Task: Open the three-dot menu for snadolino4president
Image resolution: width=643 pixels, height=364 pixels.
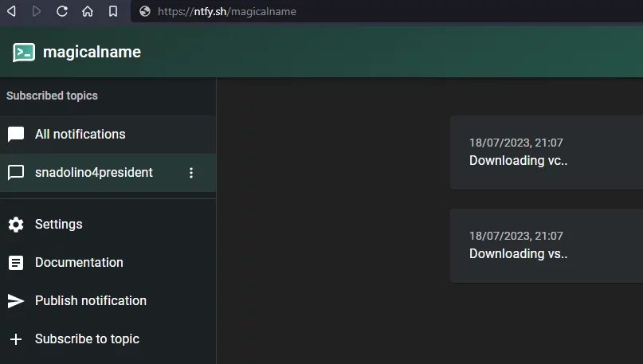Action: tap(190, 173)
